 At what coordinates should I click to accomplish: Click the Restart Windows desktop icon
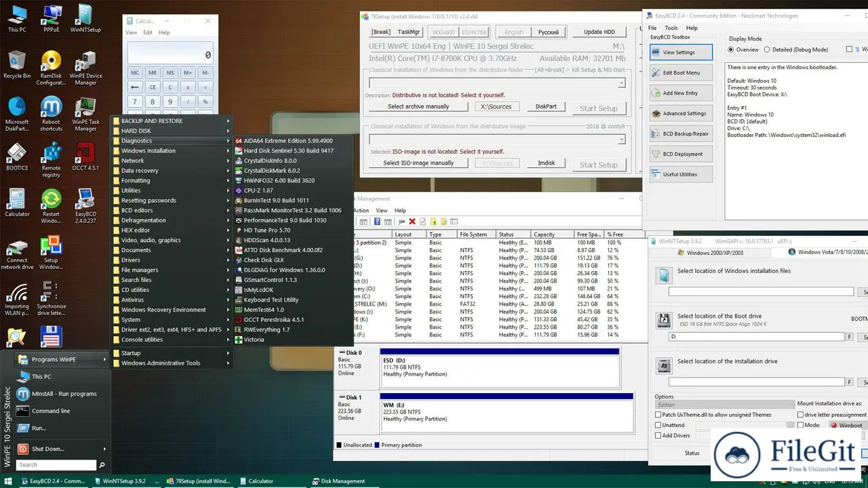click(x=52, y=207)
